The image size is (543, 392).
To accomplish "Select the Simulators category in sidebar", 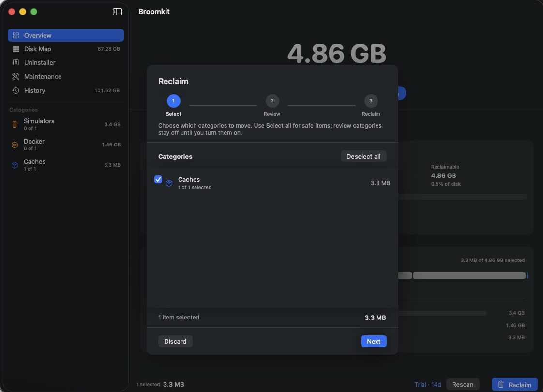I will (66, 124).
